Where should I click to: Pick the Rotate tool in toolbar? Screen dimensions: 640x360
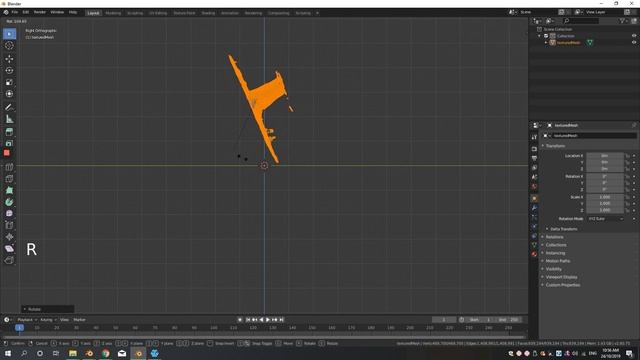[9, 70]
